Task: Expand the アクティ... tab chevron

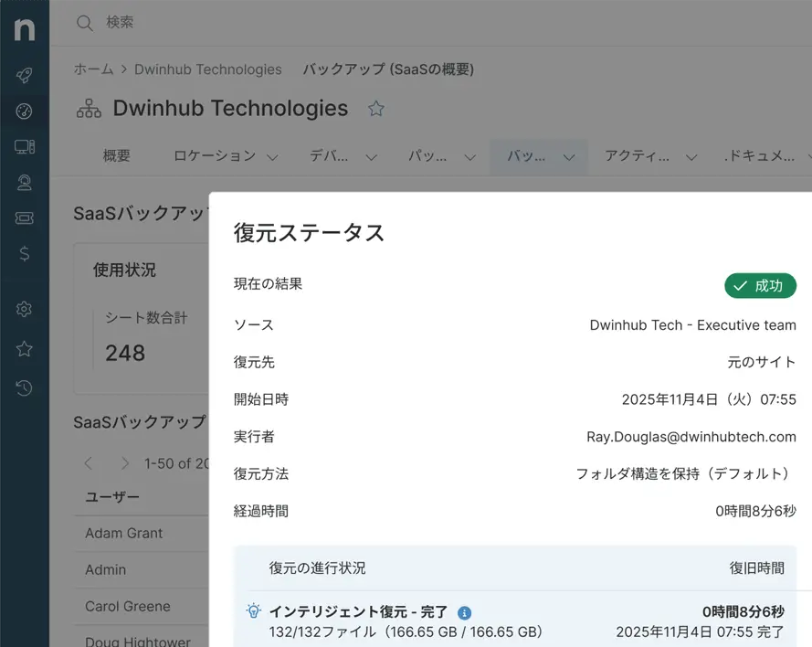Action: tap(691, 157)
